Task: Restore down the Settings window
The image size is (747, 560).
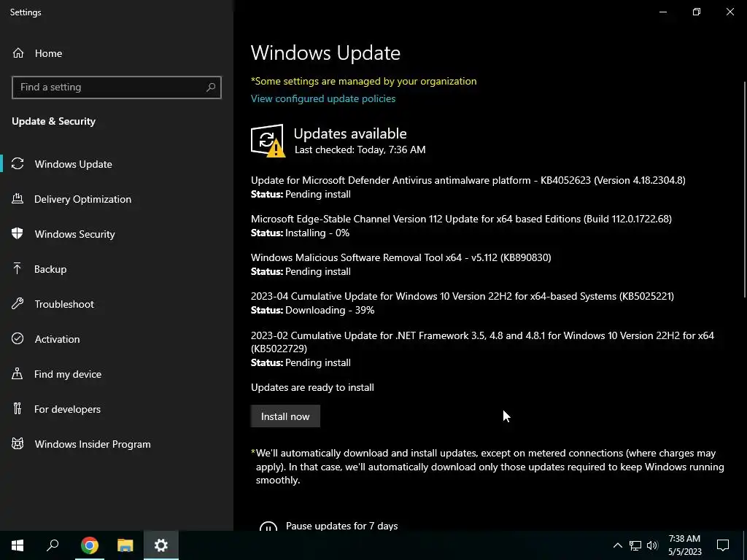Action: 697,12
